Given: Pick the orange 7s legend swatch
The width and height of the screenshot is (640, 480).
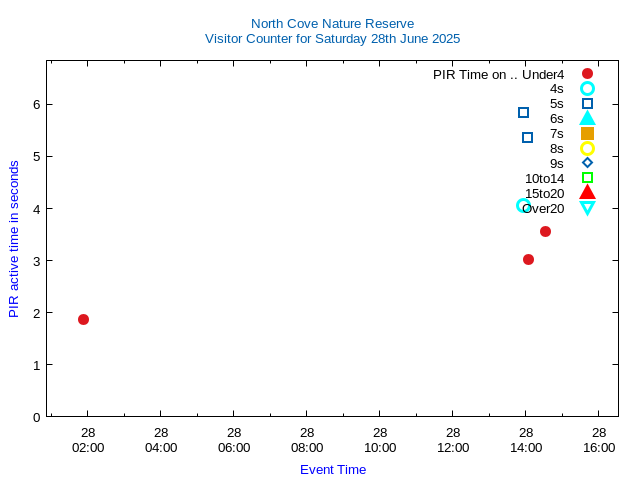Looking at the screenshot, I should pyautogui.click(x=587, y=134).
